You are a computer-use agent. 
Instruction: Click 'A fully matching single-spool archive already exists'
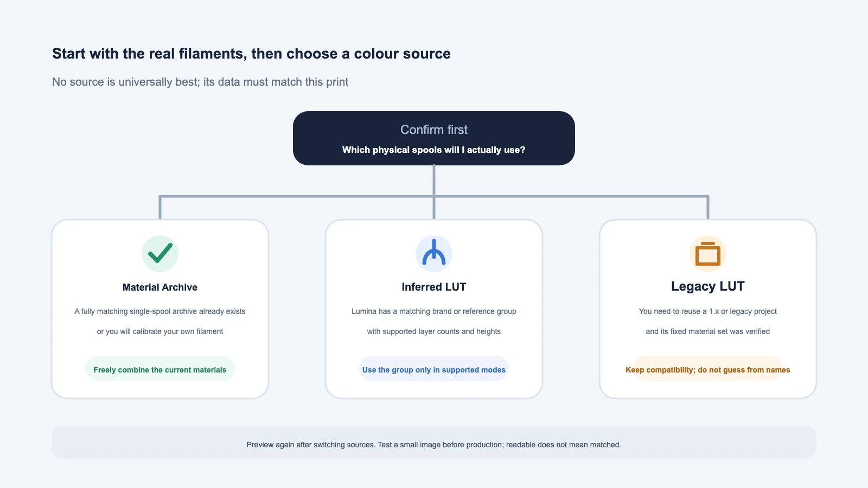[160, 311]
